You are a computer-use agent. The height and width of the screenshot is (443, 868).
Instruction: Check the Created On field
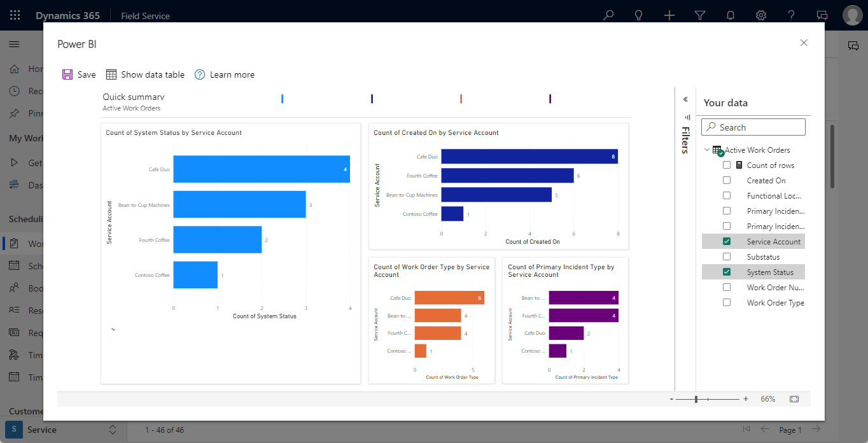tap(727, 181)
